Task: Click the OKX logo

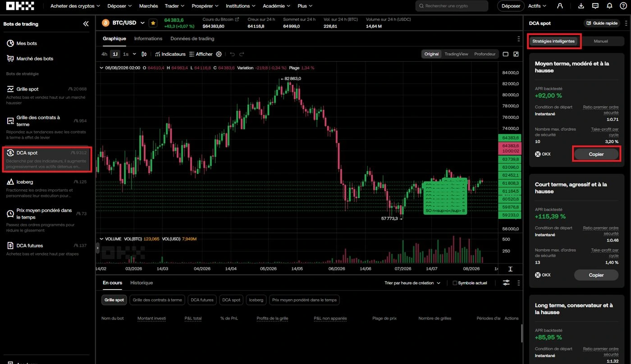Action: pos(20,6)
